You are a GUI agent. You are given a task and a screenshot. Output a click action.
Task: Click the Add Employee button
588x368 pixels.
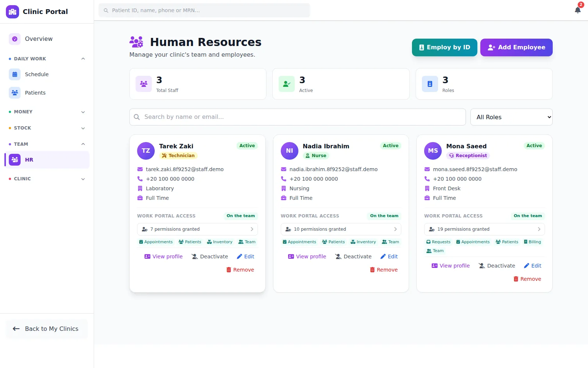pyautogui.click(x=516, y=47)
